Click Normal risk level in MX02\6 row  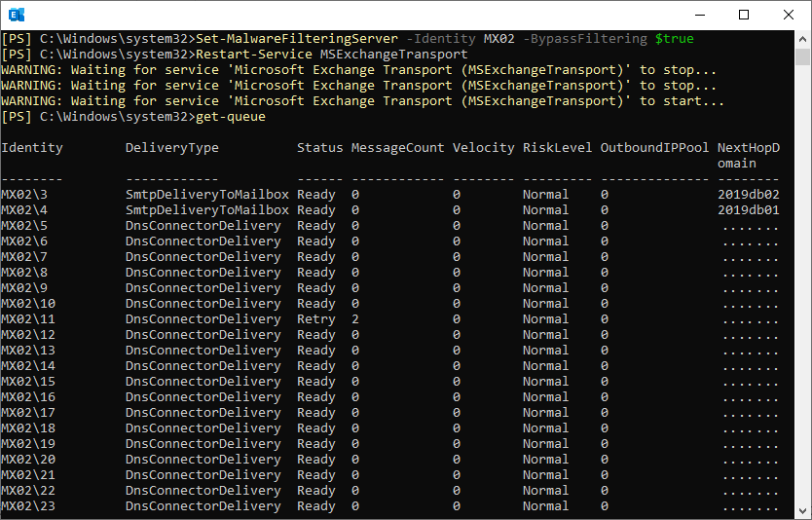click(x=545, y=241)
